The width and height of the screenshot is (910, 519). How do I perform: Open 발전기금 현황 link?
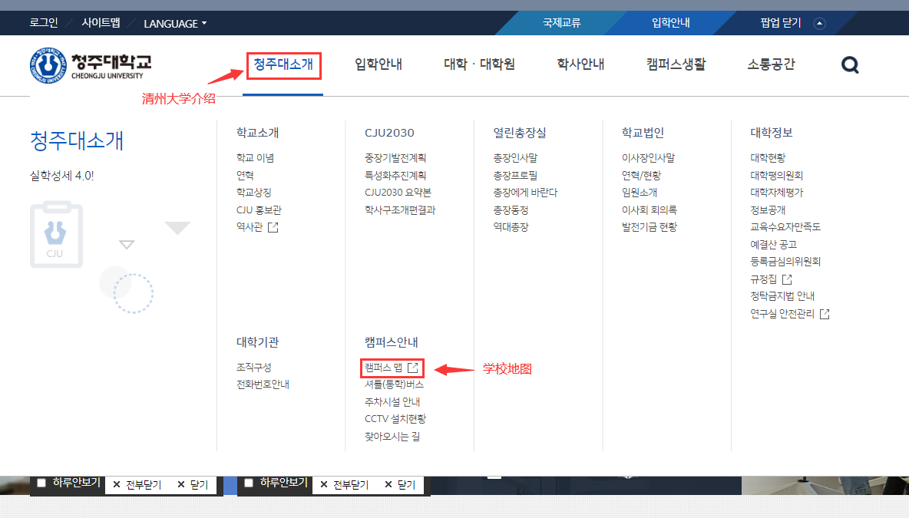pos(649,228)
